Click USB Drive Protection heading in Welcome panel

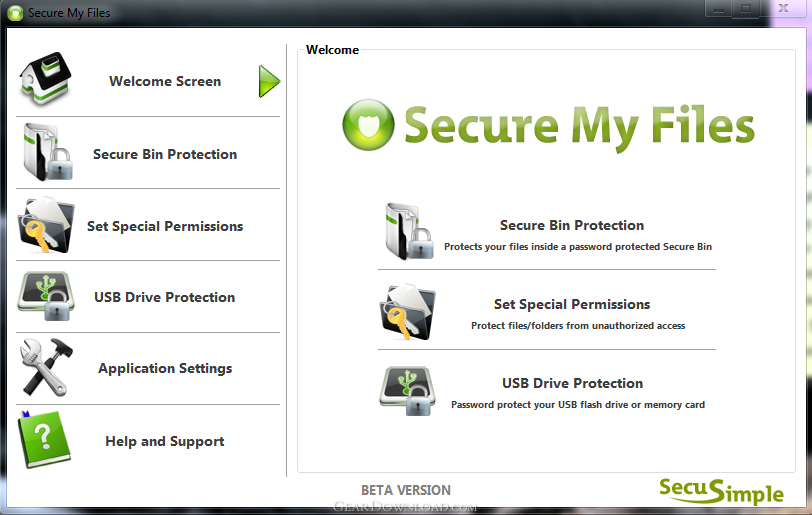pos(572,383)
